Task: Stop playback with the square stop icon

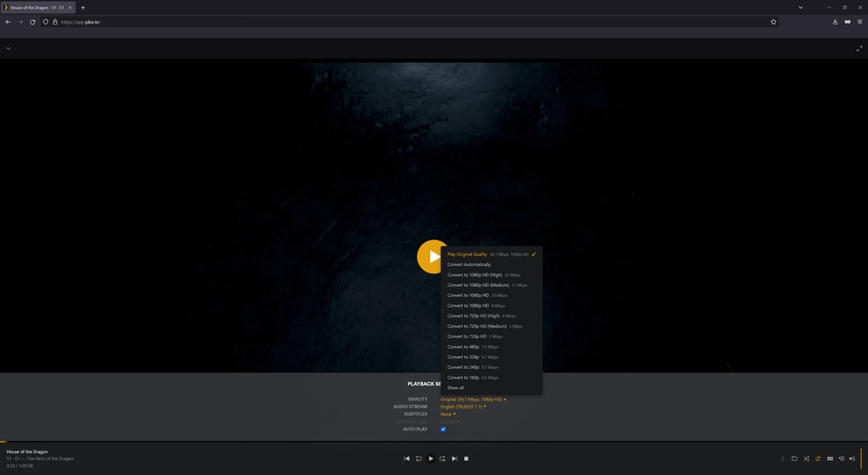Action: (x=466, y=459)
